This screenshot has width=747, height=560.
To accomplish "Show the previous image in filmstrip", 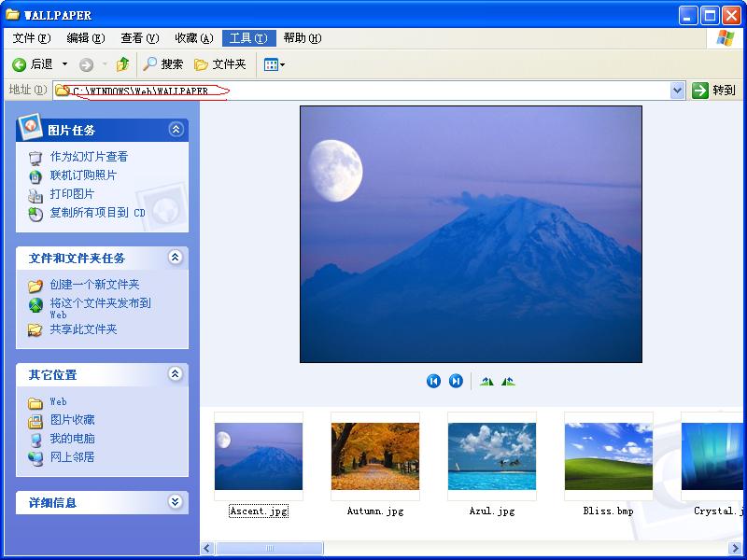I will (433, 381).
